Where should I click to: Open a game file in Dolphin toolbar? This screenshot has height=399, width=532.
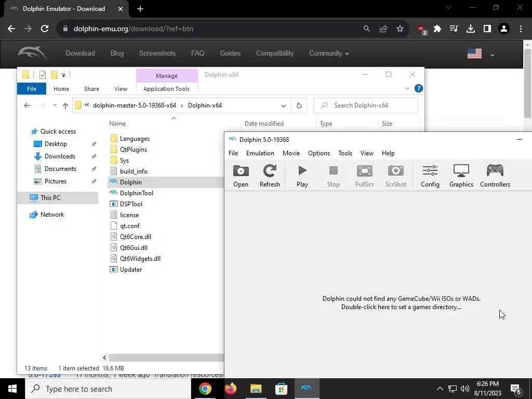click(x=241, y=176)
